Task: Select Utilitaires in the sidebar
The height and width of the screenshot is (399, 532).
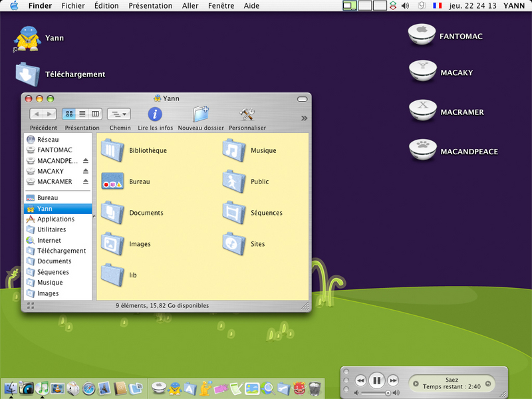Action: (x=58, y=229)
